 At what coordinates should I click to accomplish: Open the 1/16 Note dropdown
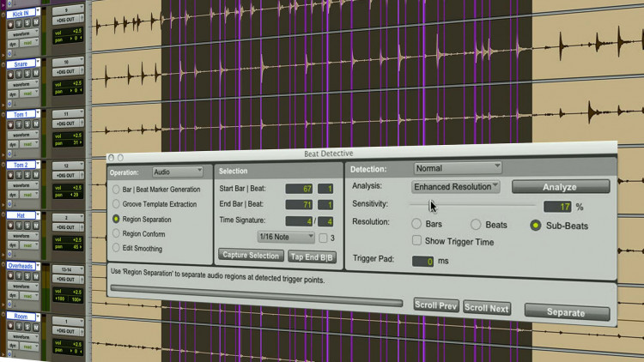click(286, 237)
